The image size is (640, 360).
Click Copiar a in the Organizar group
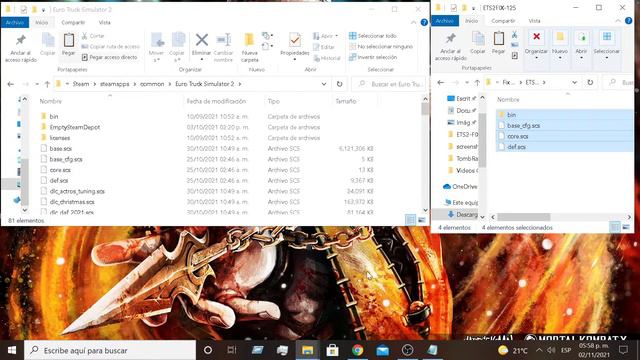coord(177,47)
